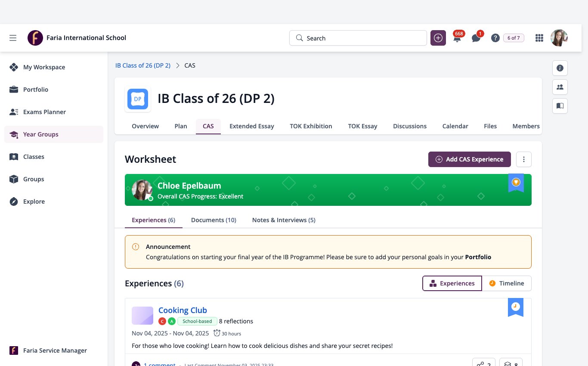Open Faria Service Manager
588x366 pixels.
click(x=54, y=350)
